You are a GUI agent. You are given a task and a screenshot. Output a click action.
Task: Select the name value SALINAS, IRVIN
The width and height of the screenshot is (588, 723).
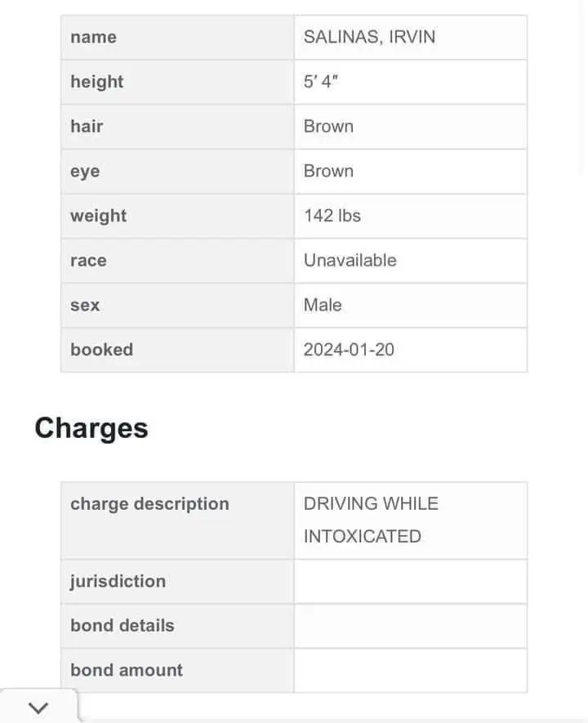(369, 37)
